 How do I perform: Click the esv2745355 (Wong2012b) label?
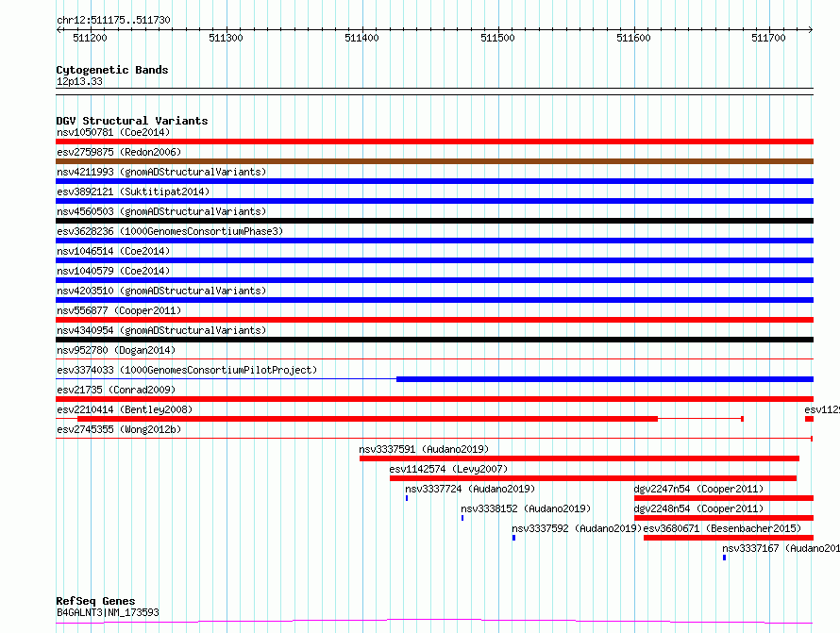point(119,429)
